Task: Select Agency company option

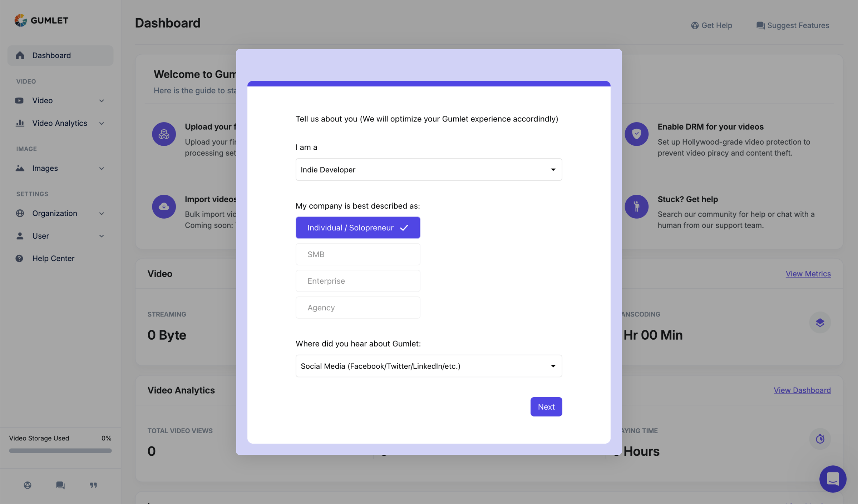Action: (x=358, y=308)
